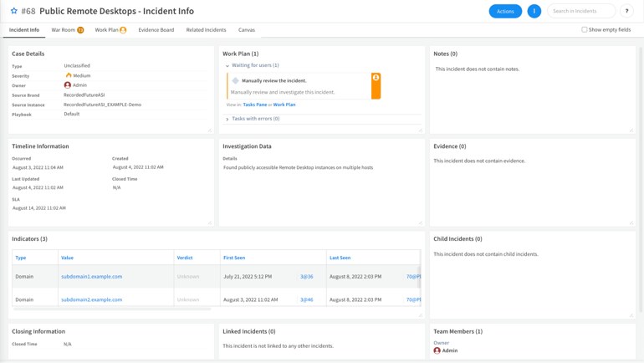Screen dimensions: 644x363
Task: Click the Work Plan tab user badge
Action: click(x=123, y=30)
